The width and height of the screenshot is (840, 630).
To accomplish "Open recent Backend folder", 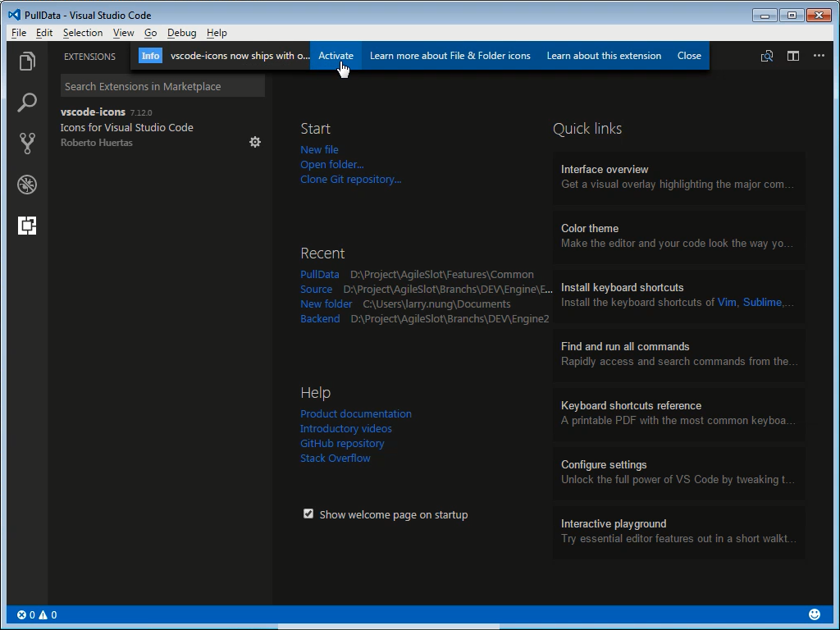I will tap(320, 319).
